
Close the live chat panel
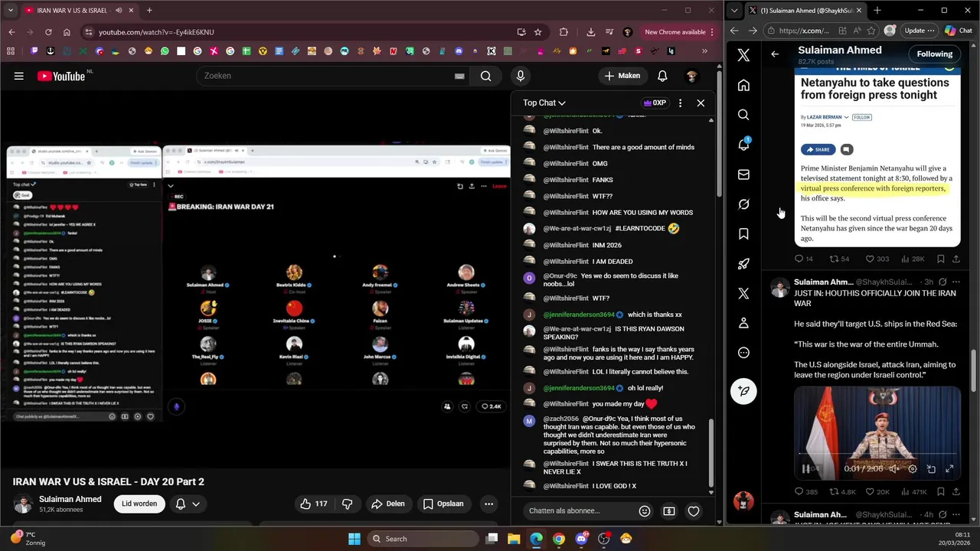click(701, 103)
